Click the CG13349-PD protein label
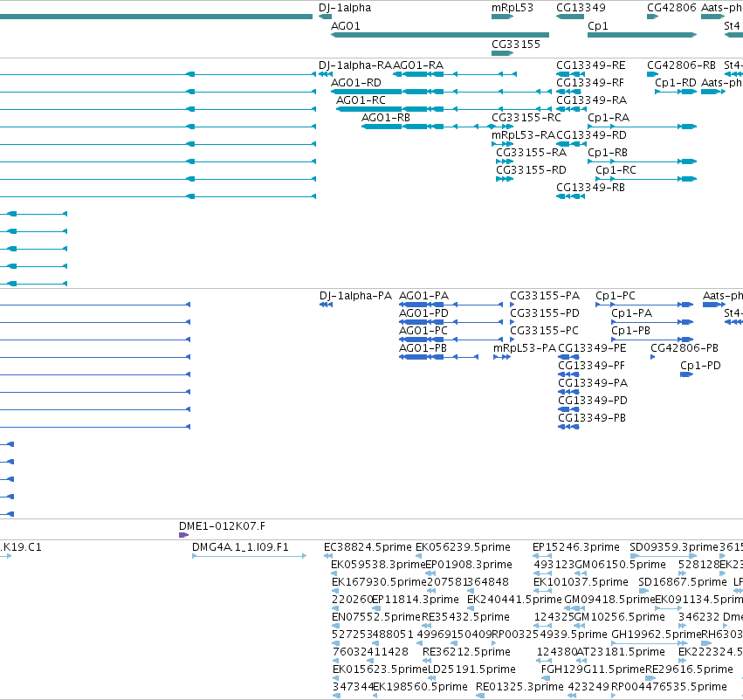Image resolution: width=743 pixels, height=700 pixels. click(x=593, y=401)
